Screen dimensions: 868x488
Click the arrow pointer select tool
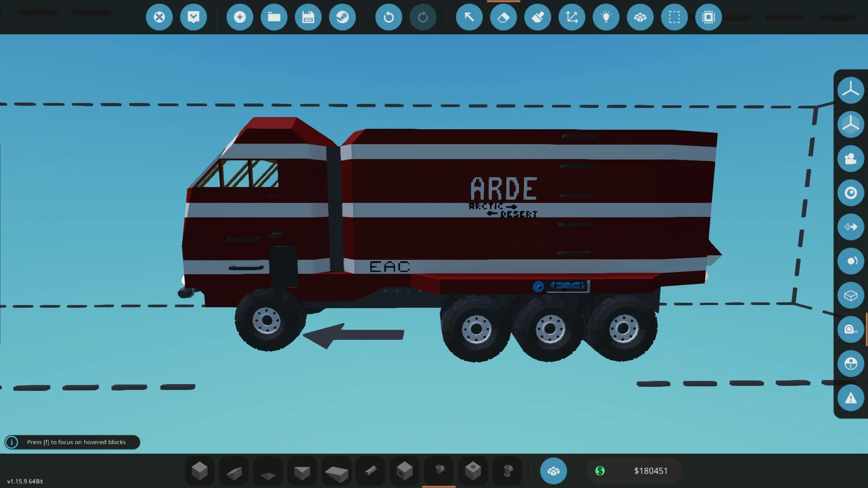coord(469,17)
